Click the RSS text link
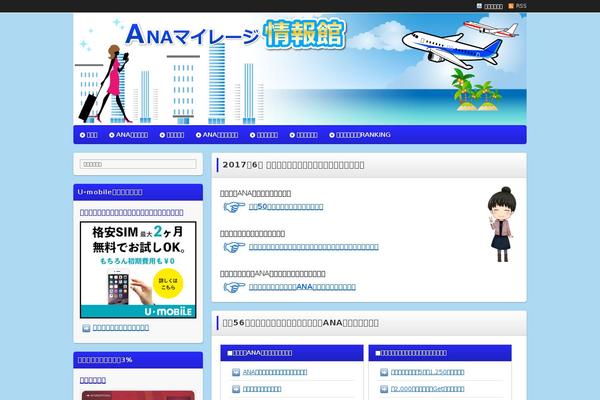Screen dimensions: 600x400 (521, 6)
